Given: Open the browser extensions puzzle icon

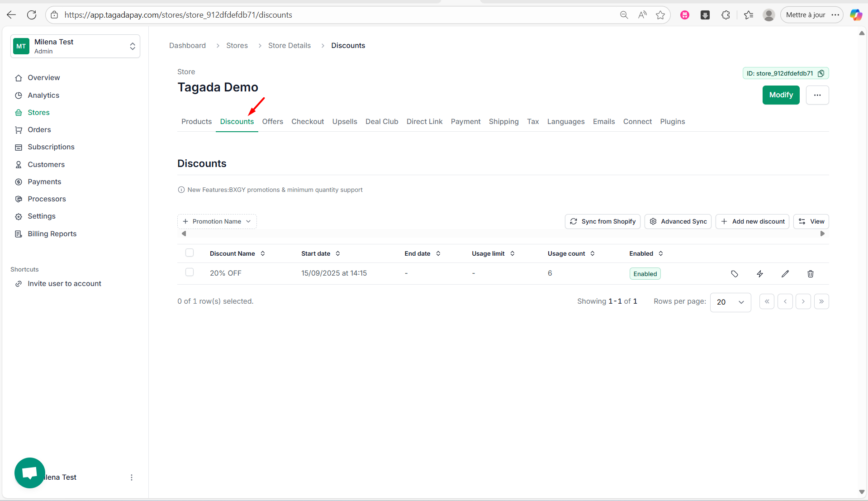Looking at the screenshot, I should coord(726,15).
